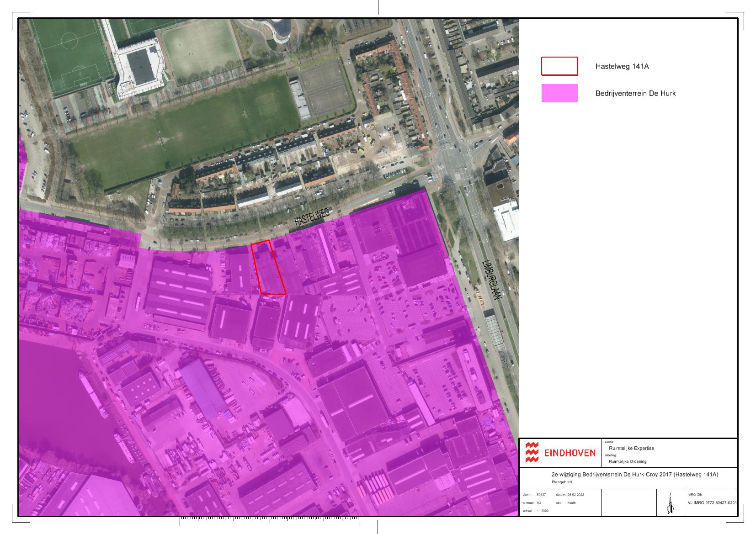Viewport: 756px width, 534px height.
Task: Click the HASTELWEG street label on map
Action: click(x=312, y=216)
